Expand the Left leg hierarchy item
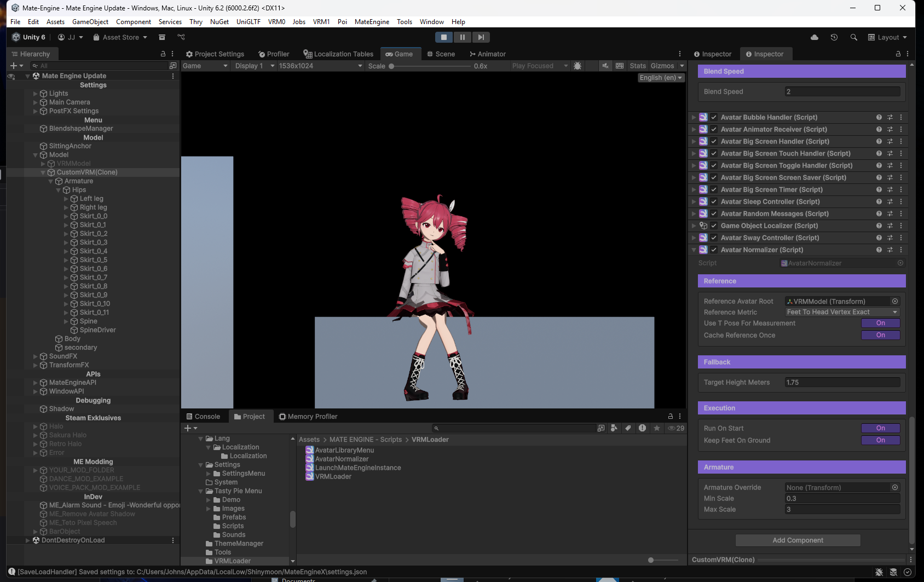The width and height of the screenshot is (924, 582). (66, 199)
